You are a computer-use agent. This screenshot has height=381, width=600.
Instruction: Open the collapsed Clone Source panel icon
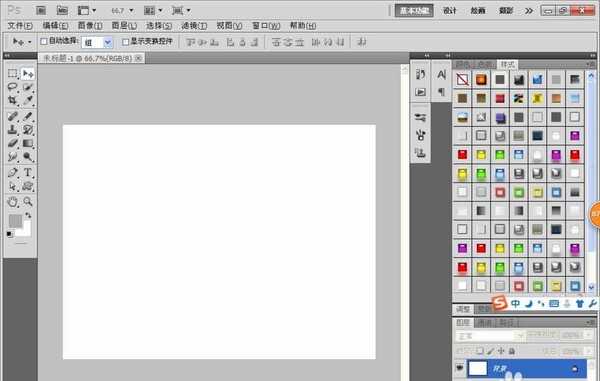click(420, 153)
